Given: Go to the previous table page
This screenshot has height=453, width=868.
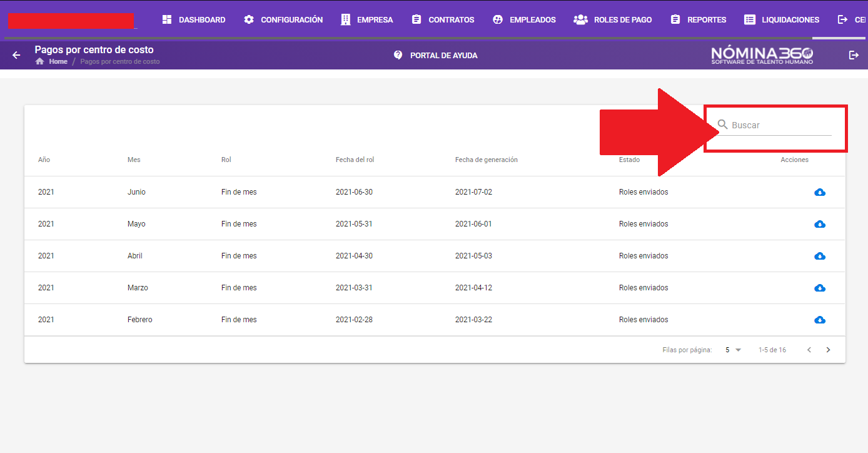Looking at the screenshot, I should click(x=809, y=350).
